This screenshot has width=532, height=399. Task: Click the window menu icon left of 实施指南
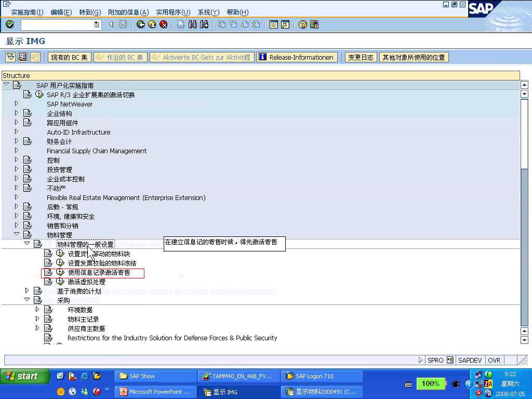tap(6, 4)
